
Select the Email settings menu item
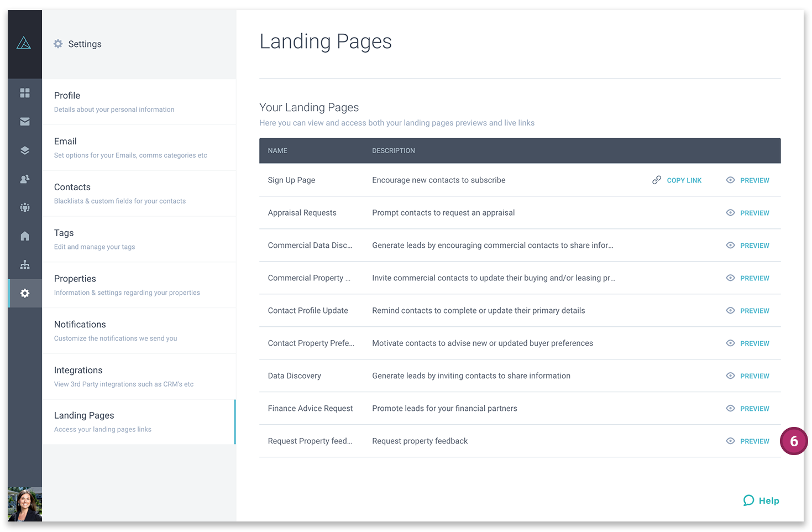pos(65,141)
